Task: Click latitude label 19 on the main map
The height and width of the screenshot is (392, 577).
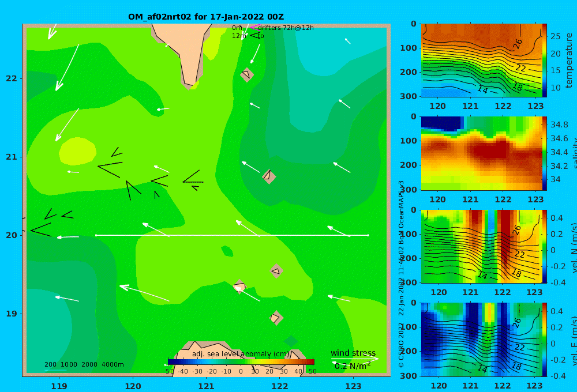Action: (12, 314)
